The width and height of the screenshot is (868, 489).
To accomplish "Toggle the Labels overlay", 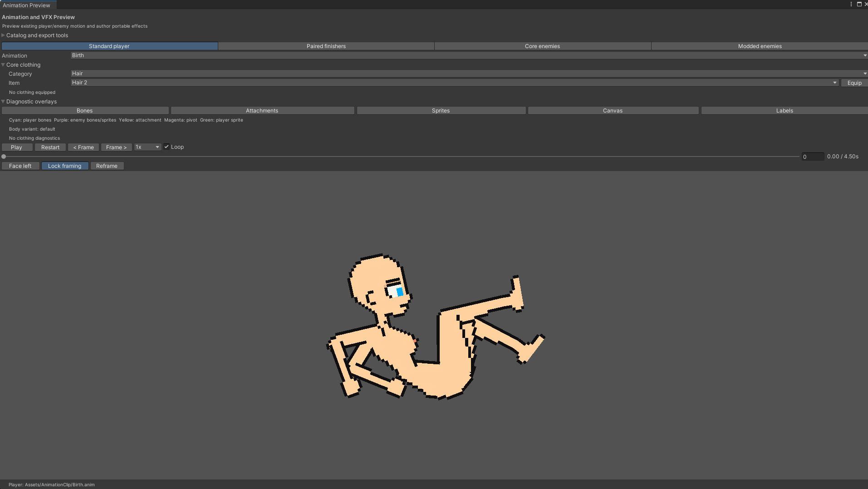I will (x=785, y=111).
